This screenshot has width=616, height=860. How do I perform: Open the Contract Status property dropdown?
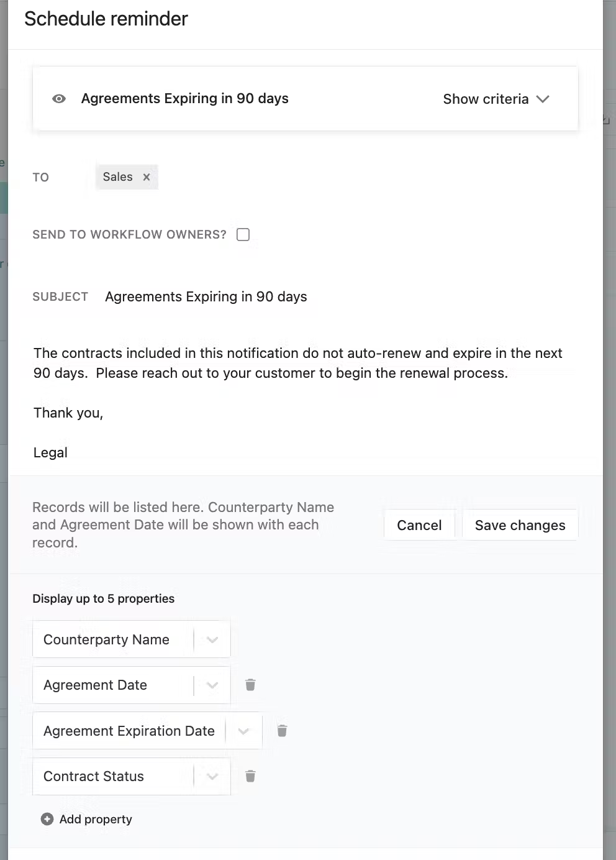(x=212, y=776)
